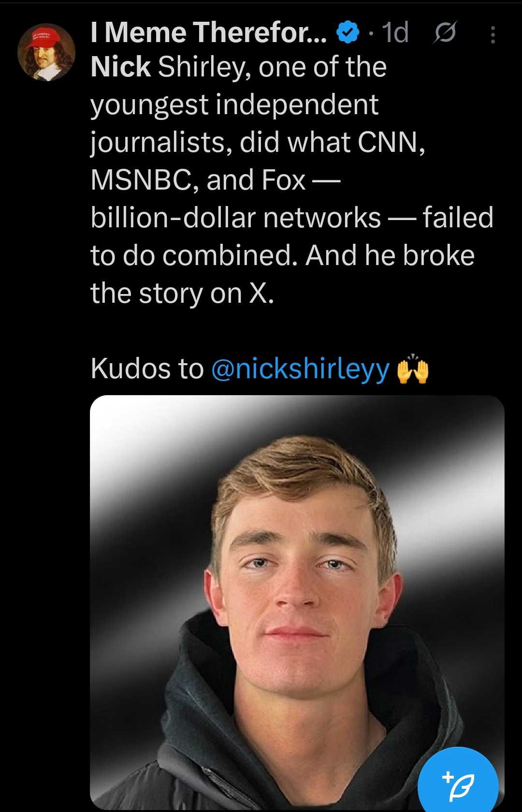Open the "I Meme Therefor..." account name
Image resolution: width=522 pixels, height=812 pixels.
208,33
